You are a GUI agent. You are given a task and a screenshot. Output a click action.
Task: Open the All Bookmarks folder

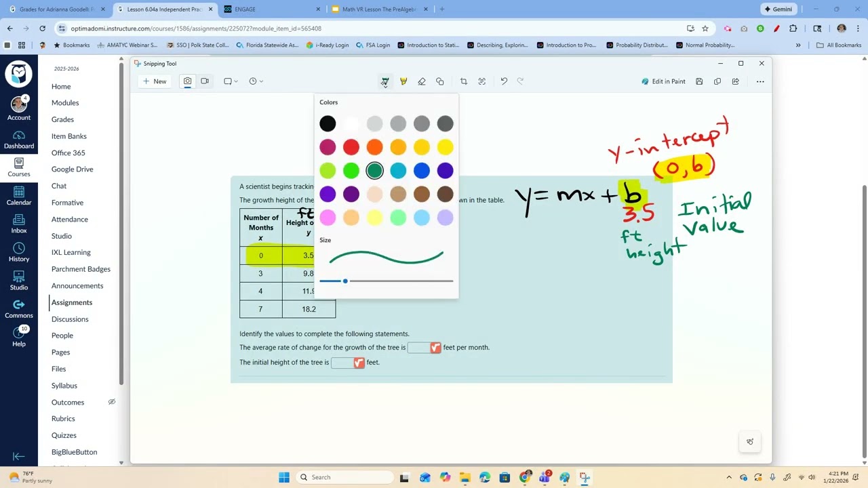point(839,45)
